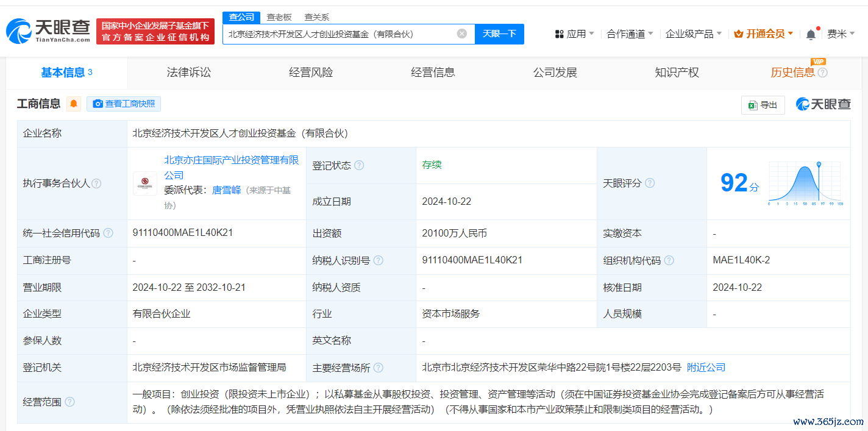868x431 pixels.
Task: Click 2024-10-22 至 2032-10-21 business term
Action: click(189, 287)
